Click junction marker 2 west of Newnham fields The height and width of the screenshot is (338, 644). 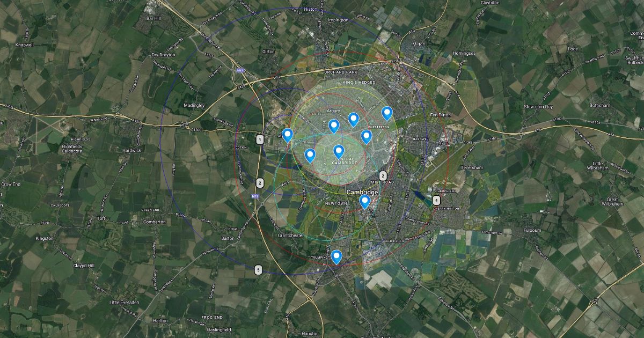[x=260, y=183]
